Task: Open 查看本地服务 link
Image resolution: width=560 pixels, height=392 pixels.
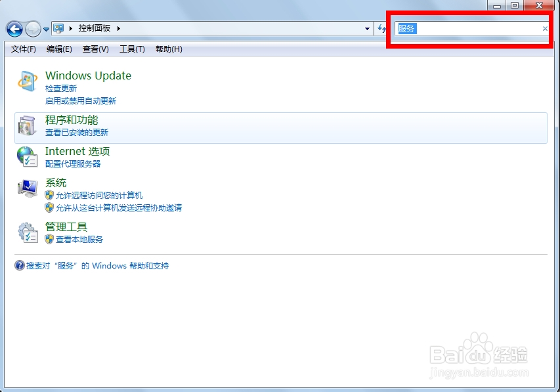Action: coord(79,240)
